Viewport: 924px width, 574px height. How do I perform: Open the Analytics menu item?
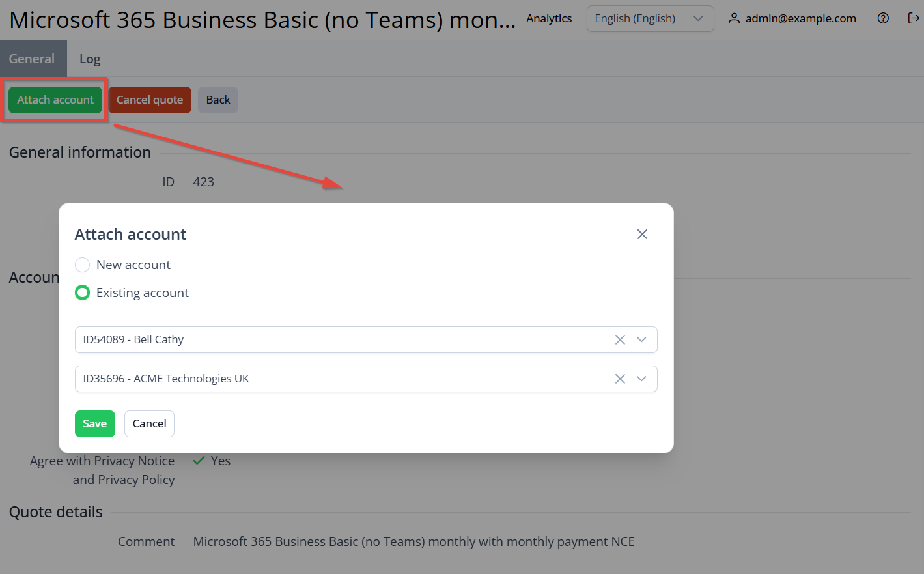[549, 18]
